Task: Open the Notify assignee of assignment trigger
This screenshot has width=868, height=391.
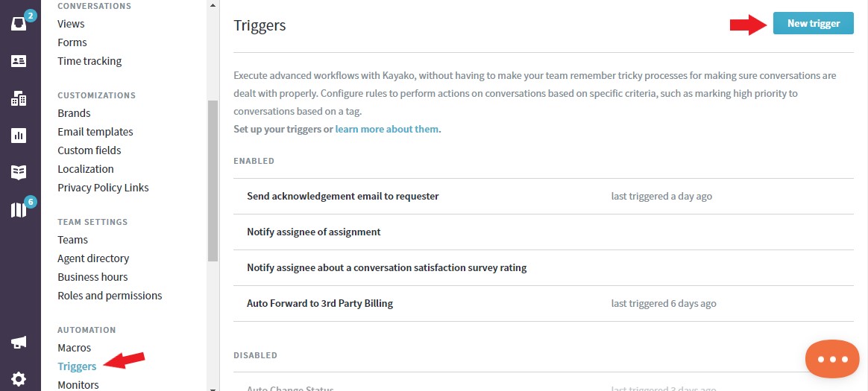Action: tap(544, 232)
